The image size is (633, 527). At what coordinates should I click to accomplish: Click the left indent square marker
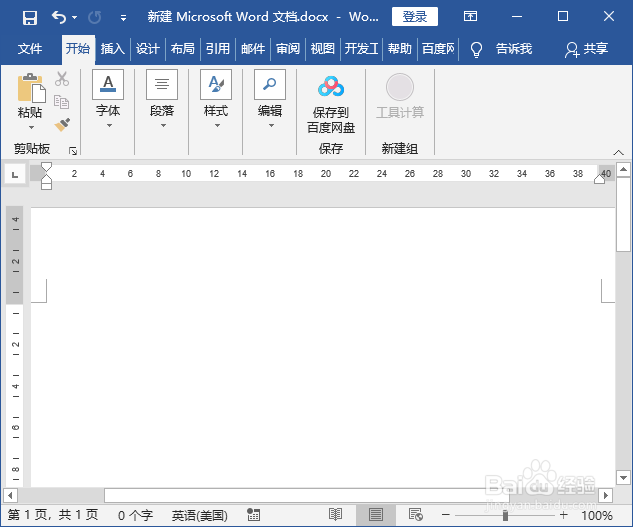click(x=46, y=186)
